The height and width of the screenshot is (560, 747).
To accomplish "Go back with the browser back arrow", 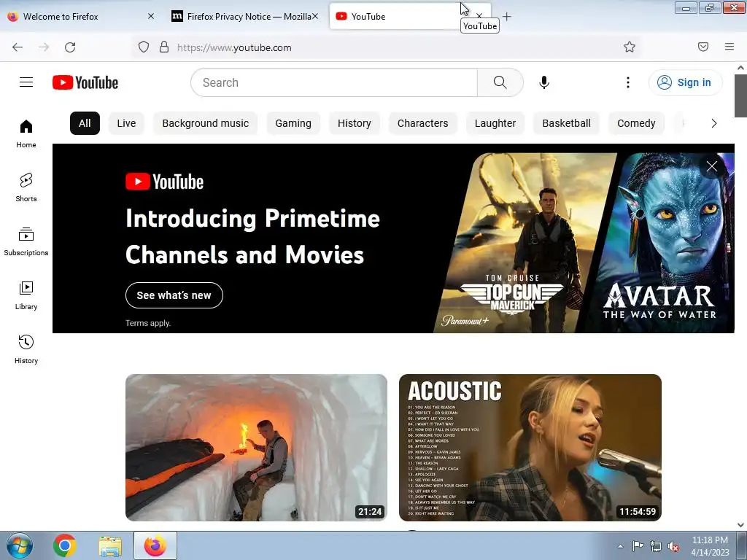I will click(x=18, y=47).
